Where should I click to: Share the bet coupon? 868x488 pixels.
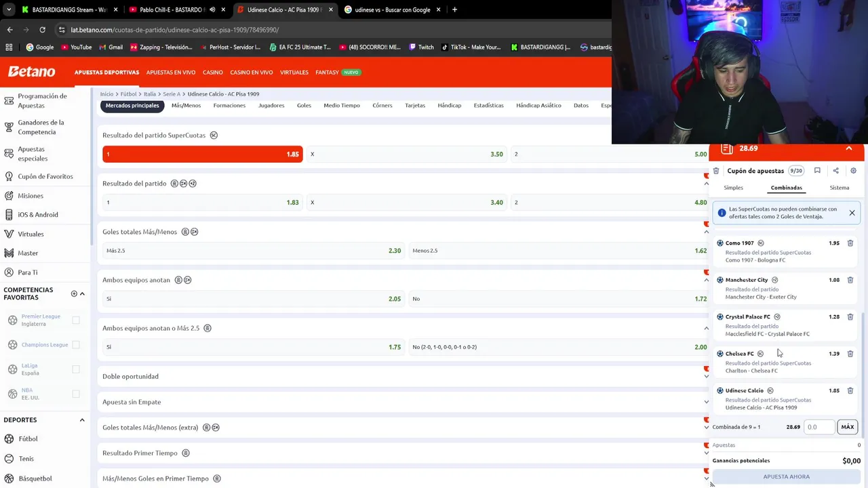pos(835,171)
